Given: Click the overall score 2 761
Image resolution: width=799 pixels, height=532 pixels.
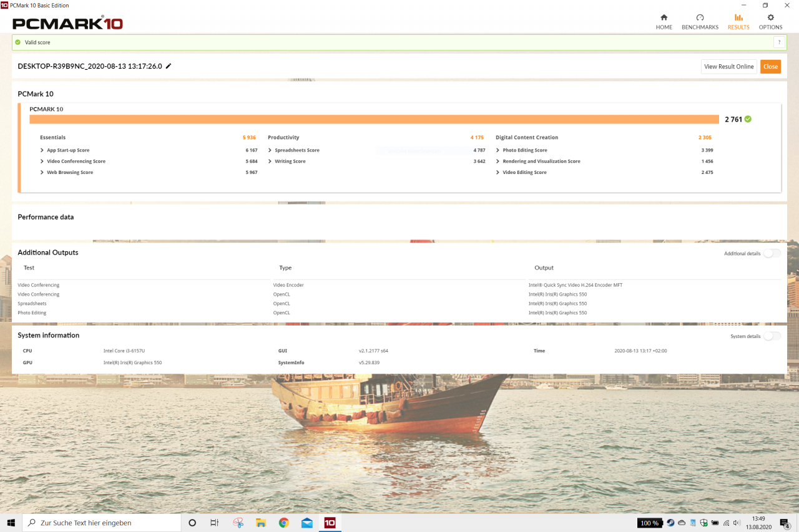Looking at the screenshot, I should pos(733,119).
